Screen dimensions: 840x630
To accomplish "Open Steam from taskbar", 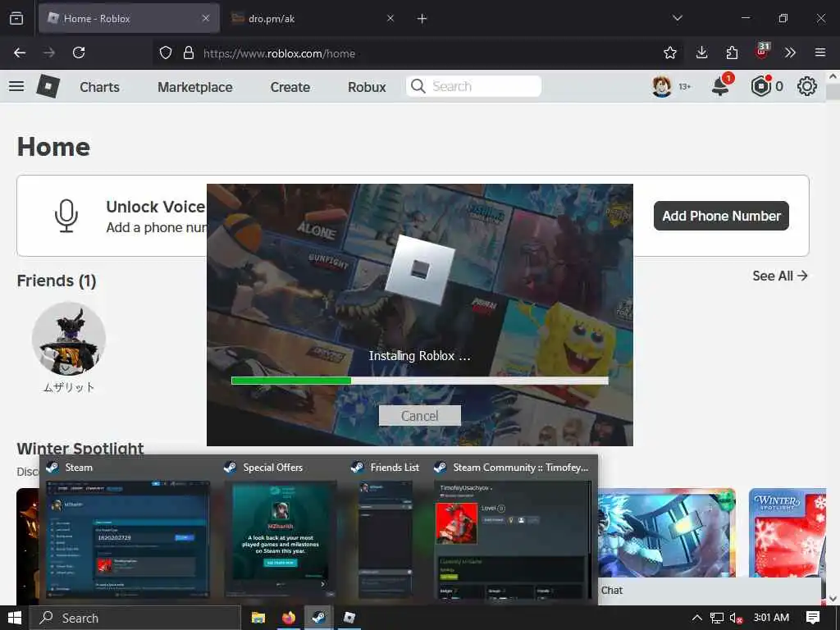I will click(319, 618).
